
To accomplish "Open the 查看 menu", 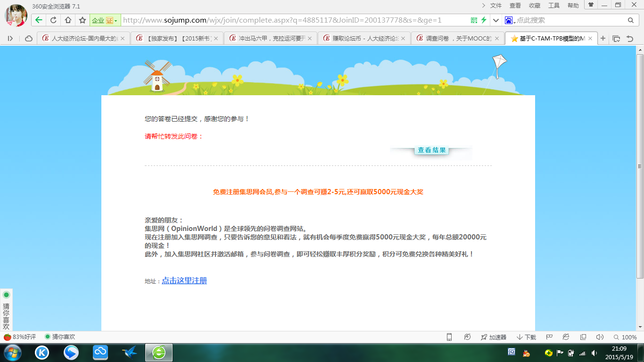I will click(515, 6).
